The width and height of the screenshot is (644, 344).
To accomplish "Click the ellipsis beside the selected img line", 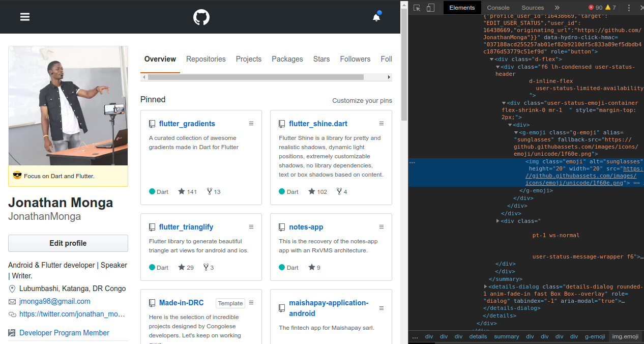I will coord(412,162).
